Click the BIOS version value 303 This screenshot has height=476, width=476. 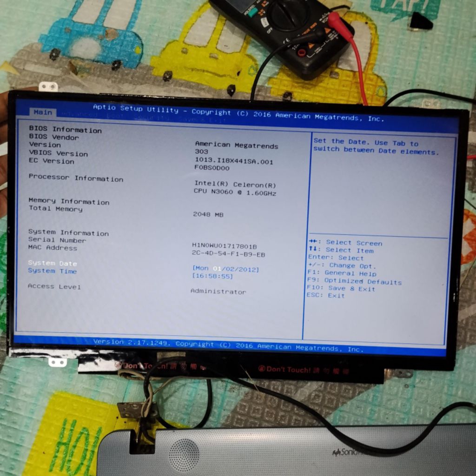(201, 151)
